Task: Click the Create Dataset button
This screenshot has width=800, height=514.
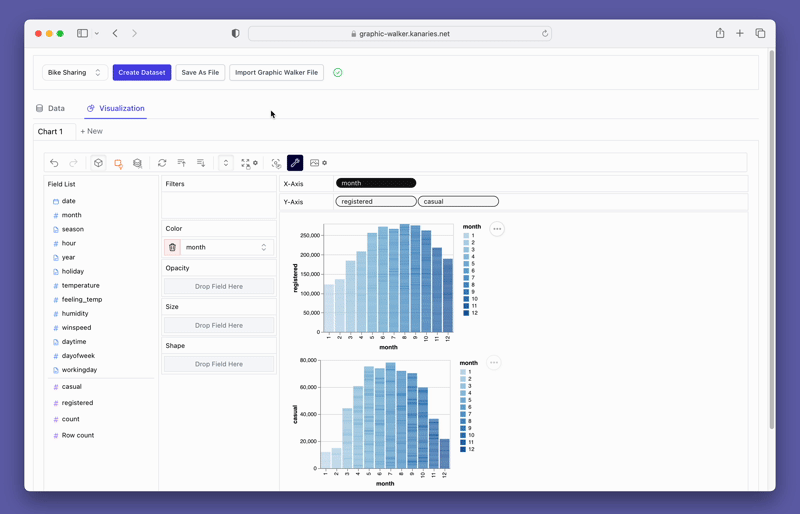Action: (142, 73)
